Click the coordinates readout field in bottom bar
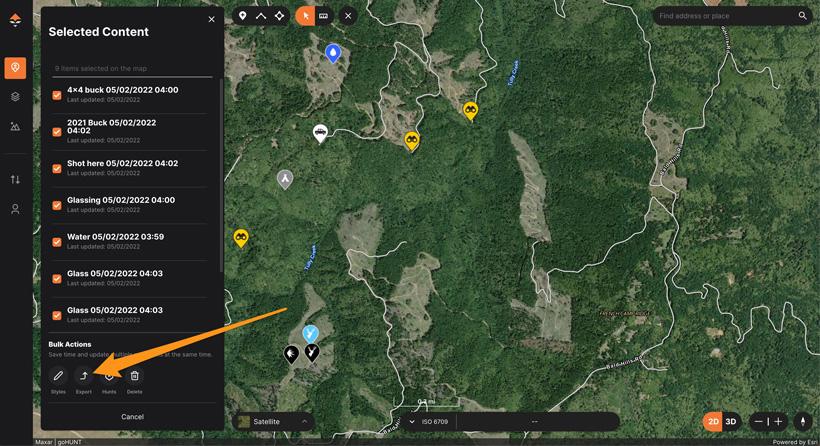Image resolution: width=820 pixels, height=446 pixels. click(534, 421)
